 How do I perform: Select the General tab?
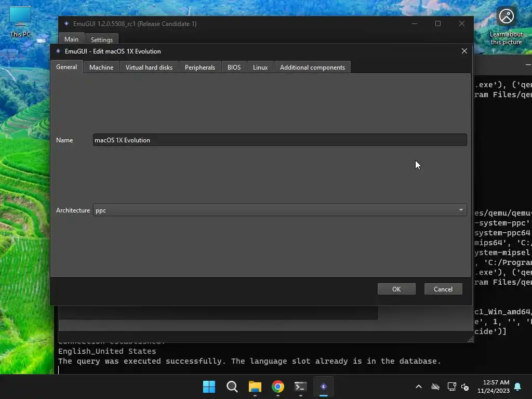tap(66, 67)
